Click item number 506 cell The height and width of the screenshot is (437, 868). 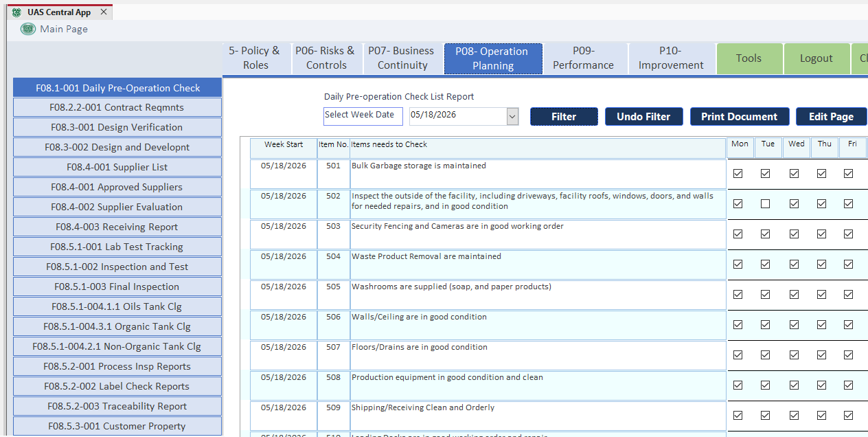(333, 325)
